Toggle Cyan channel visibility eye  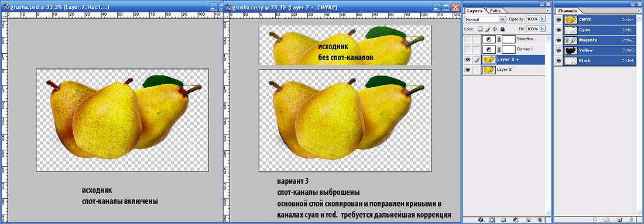(x=559, y=30)
